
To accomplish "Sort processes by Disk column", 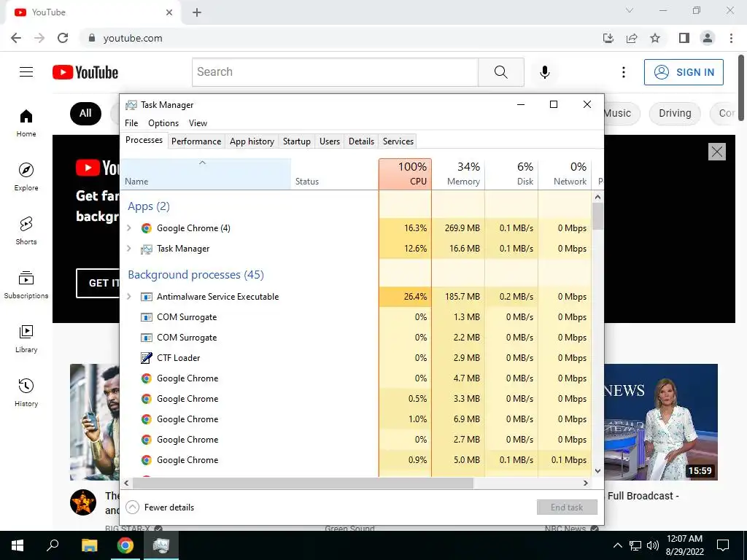I will point(511,174).
